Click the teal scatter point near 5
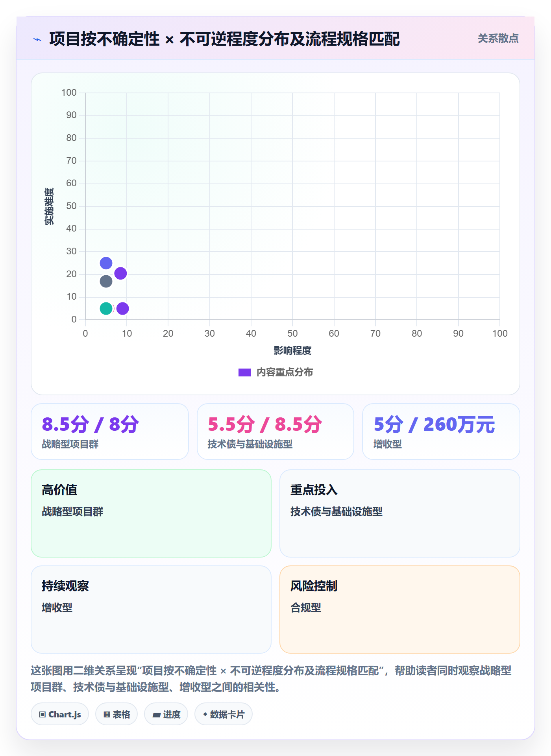The image size is (551, 756). (106, 308)
